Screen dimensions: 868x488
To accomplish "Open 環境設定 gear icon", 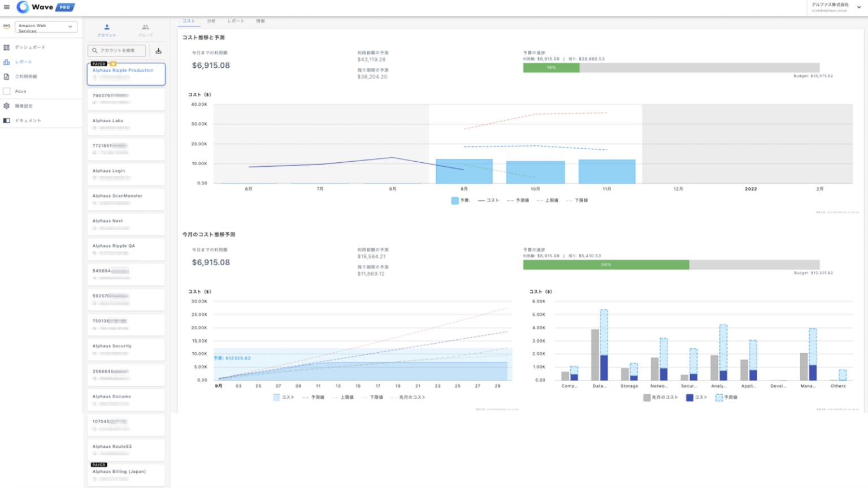I will 7,106.
